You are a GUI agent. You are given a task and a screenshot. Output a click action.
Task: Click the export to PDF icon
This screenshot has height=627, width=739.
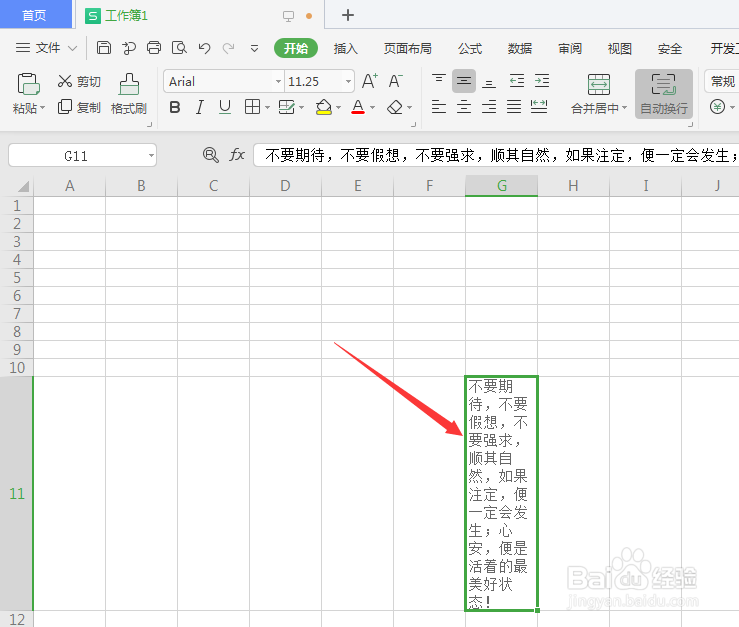pyautogui.click(x=129, y=48)
